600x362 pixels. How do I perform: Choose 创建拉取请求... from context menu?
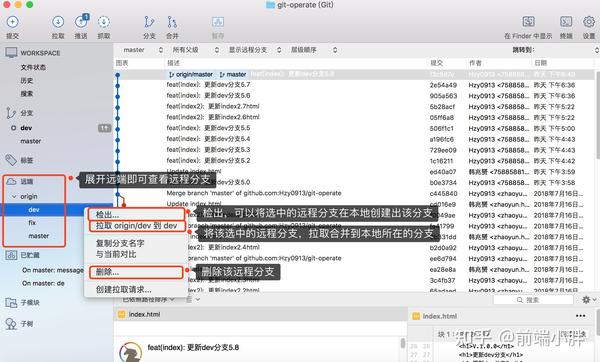point(124,289)
